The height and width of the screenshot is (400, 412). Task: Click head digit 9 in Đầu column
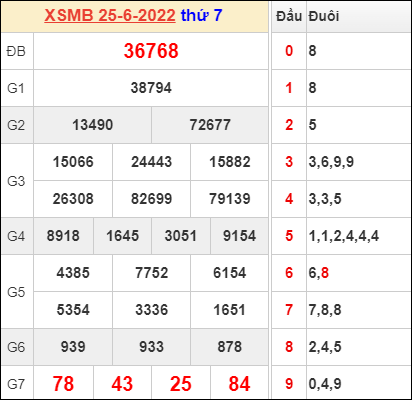coord(289,384)
